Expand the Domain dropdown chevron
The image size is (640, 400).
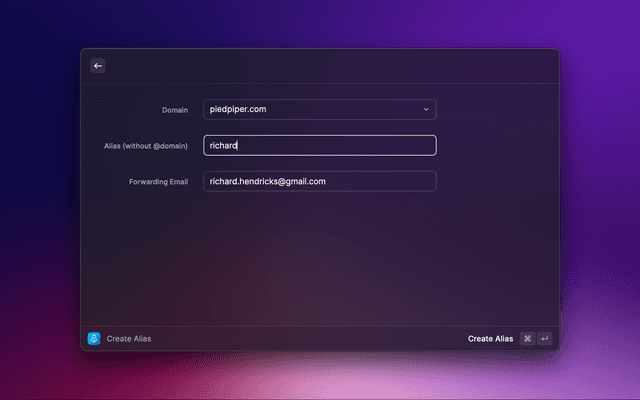click(x=425, y=110)
